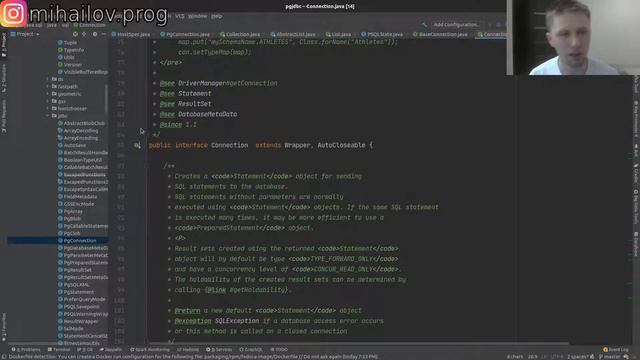
Task: Select SslMode in project tree
Action: [71, 329]
